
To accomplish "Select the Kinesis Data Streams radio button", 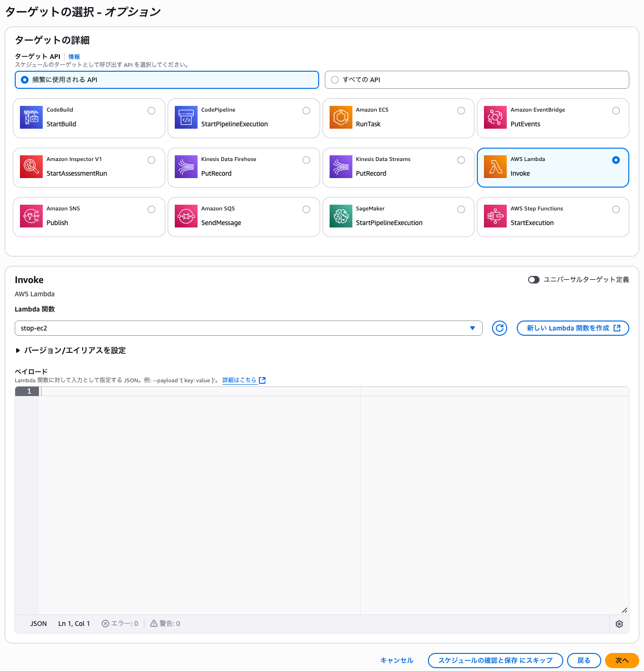I will [461, 160].
